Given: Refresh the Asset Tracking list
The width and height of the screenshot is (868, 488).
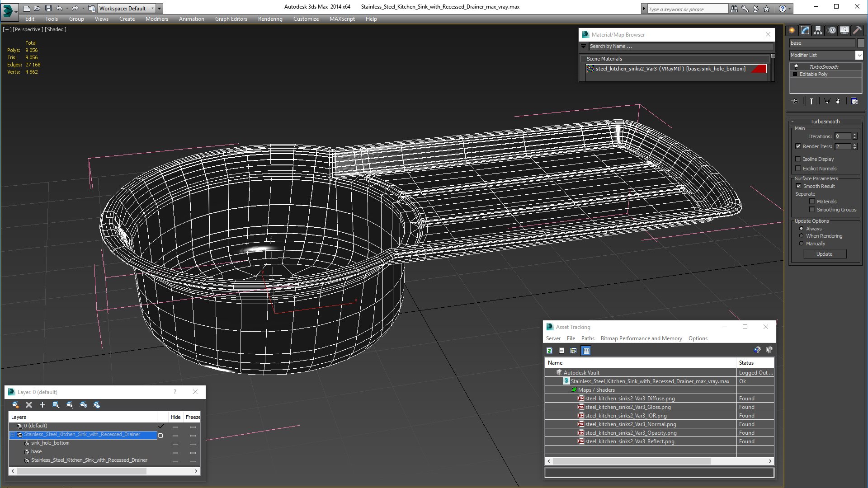Looking at the screenshot, I should tap(549, 351).
